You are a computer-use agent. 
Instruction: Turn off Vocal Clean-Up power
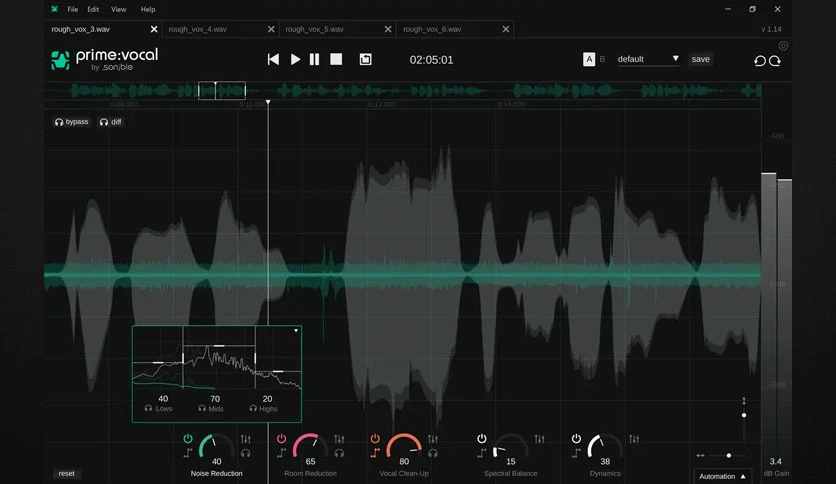pyautogui.click(x=375, y=439)
